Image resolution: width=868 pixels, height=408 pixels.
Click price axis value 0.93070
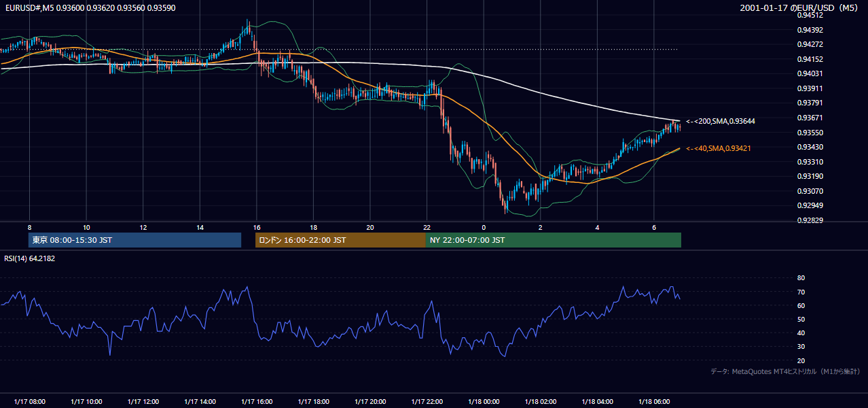point(810,191)
